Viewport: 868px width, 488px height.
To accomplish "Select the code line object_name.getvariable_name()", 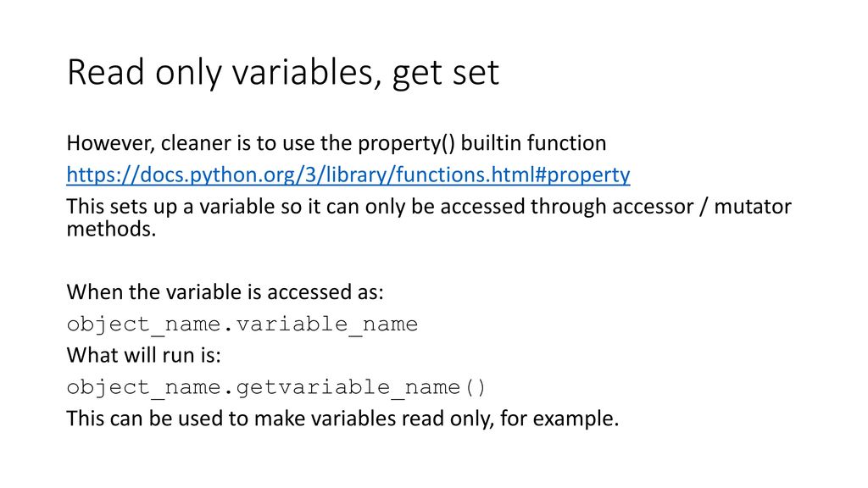I will (275, 387).
